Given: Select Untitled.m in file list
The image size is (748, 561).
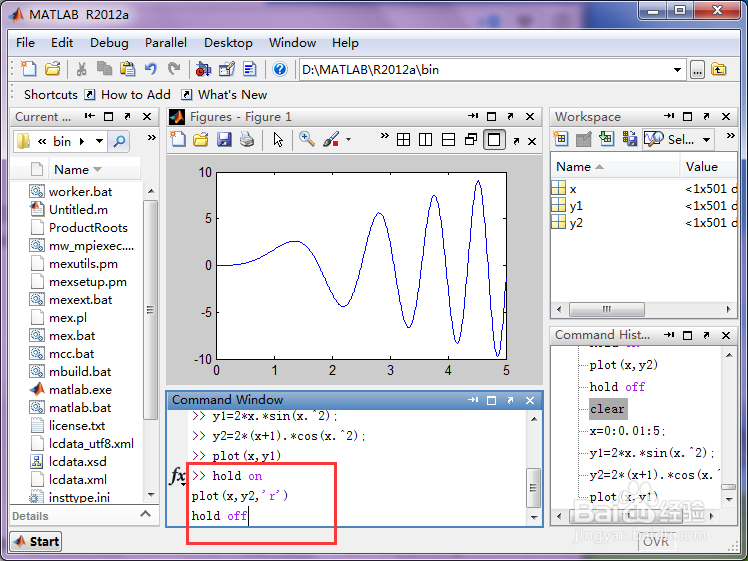Looking at the screenshot, I should (79, 209).
